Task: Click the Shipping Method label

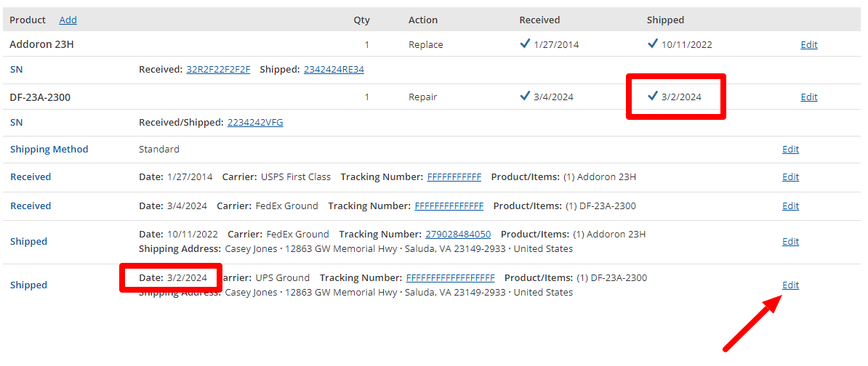Action: point(49,150)
